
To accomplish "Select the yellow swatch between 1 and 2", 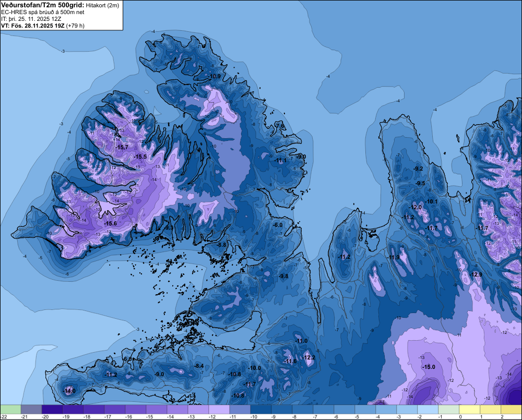I will 490,410.
